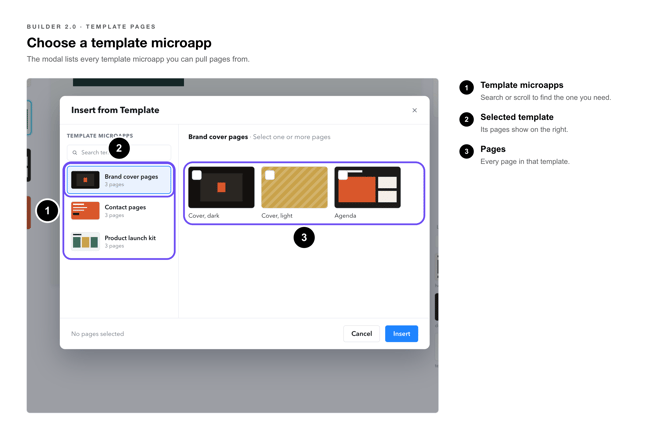Image resolution: width=670 pixels, height=430 pixels.
Task: Click the "Agenda" caption text
Action: point(345,215)
